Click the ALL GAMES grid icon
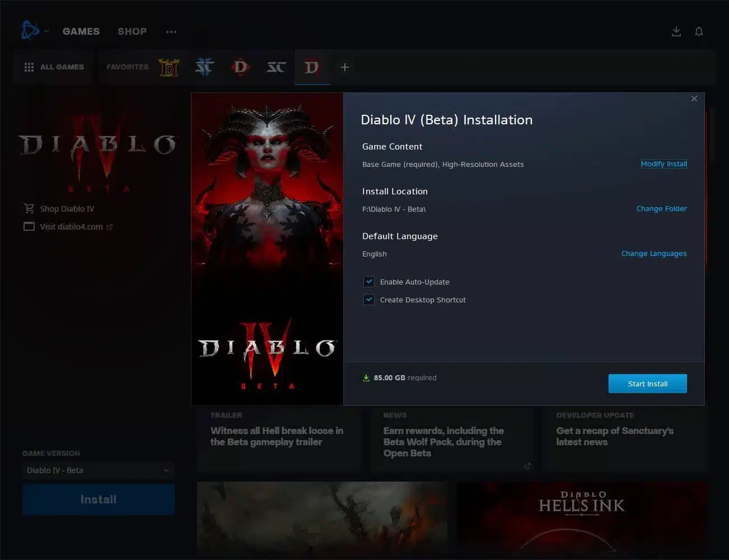Screen dimensions: 729x560 (x=29, y=67)
